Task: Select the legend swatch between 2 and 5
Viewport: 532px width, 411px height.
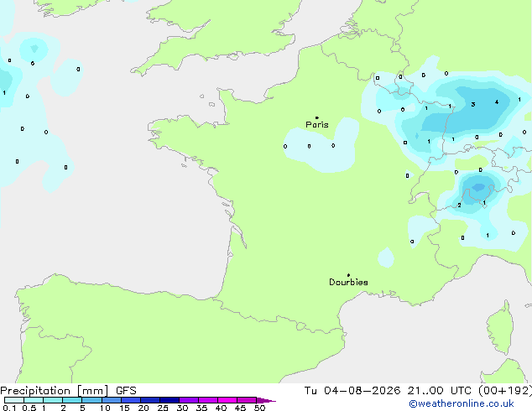Action: coord(72,400)
